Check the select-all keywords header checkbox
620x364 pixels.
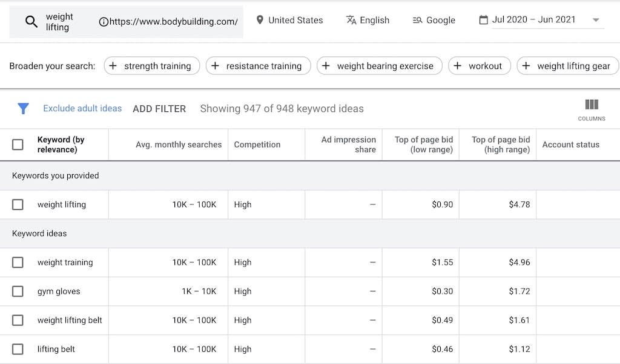[18, 145]
